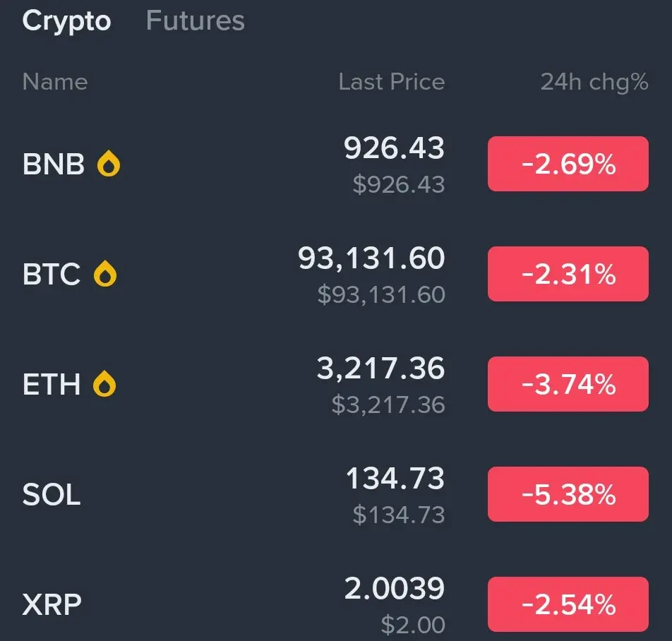Toggle ETH's -3.74% change badge
672x641 pixels.
click(568, 385)
